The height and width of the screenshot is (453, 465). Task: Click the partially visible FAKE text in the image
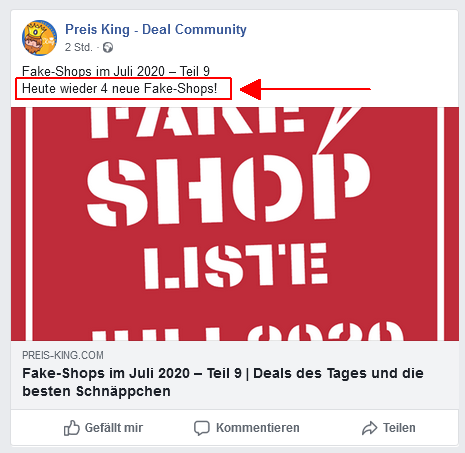pos(197,122)
